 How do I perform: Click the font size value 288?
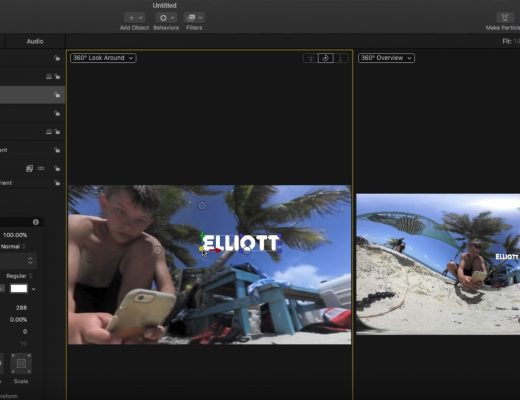pos(21,308)
